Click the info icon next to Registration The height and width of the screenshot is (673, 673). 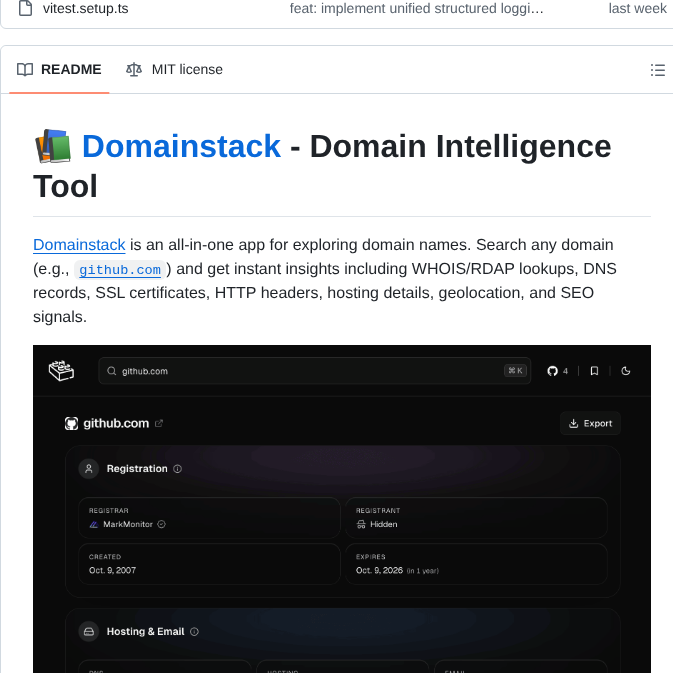[177, 469]
